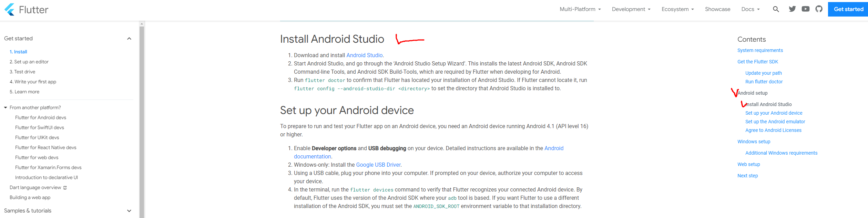868x218 pixels.
Task: Open the Google USB Driver link
Action: (378, 165)
